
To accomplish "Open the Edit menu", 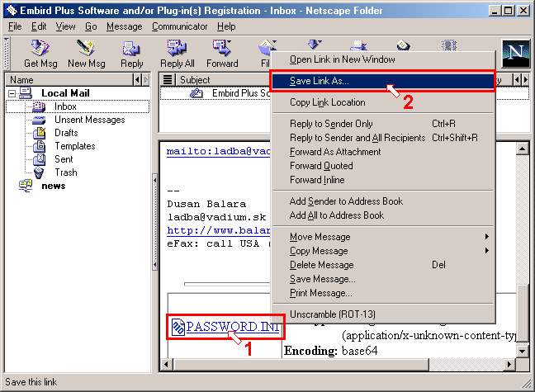I will click(39, 26).
